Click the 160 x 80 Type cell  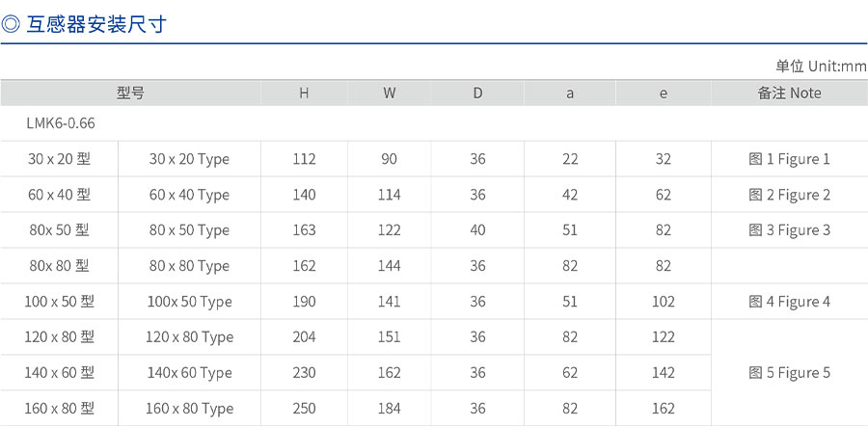[189, 409]
